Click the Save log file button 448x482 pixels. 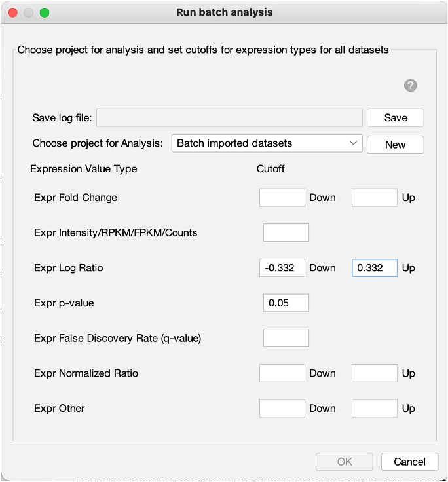coord(395,118)
